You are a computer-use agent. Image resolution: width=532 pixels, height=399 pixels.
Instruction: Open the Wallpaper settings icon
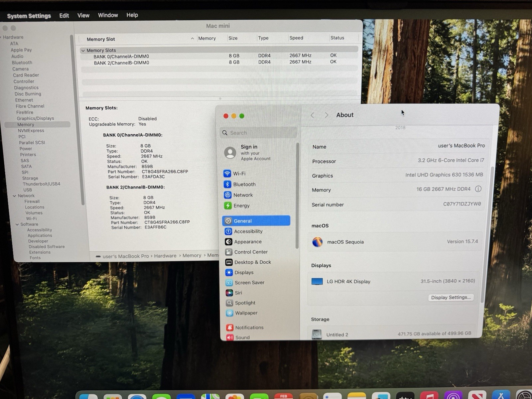coord(230,313)
